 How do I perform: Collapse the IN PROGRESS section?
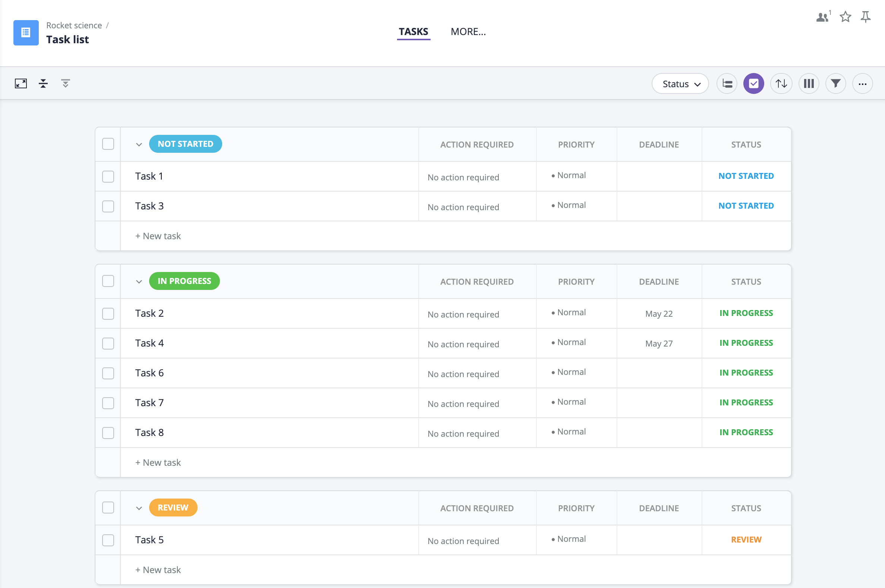(x=139, y=282)
